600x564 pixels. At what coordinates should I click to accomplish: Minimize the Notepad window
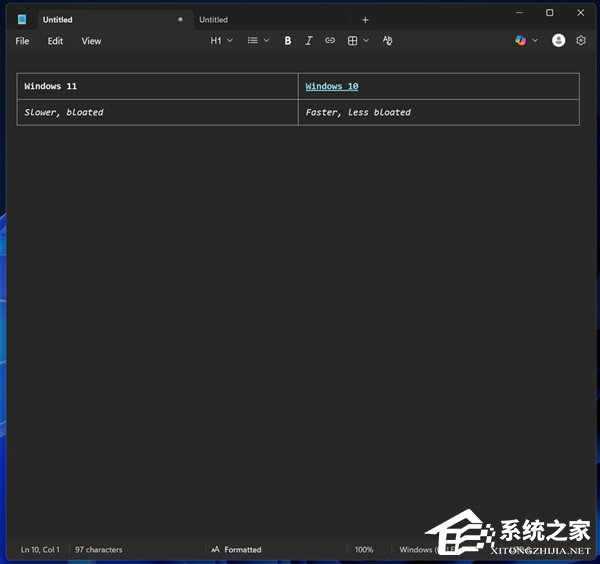(519, 13)
